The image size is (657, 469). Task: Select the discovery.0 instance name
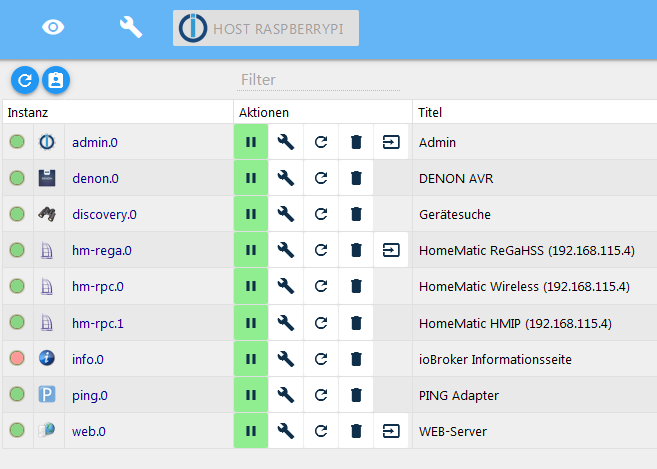pyautogui.click(x=104, y=215)
